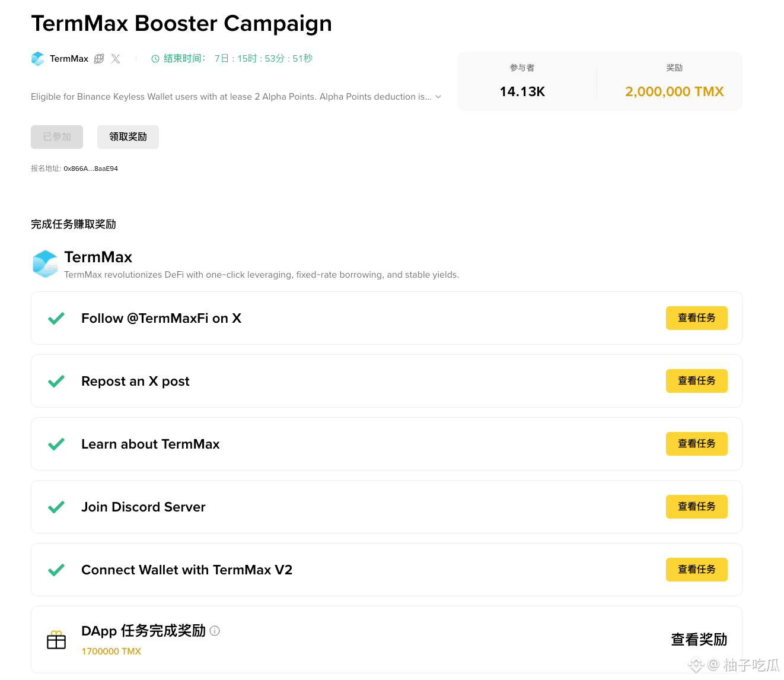Open the TermMax website link icon

[99, 59]
